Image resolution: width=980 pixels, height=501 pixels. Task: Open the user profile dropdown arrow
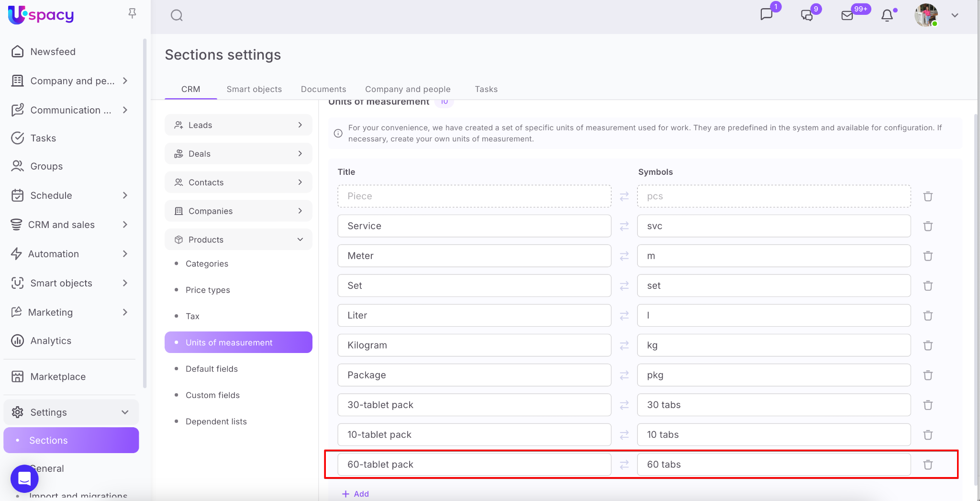coord(955,15)
